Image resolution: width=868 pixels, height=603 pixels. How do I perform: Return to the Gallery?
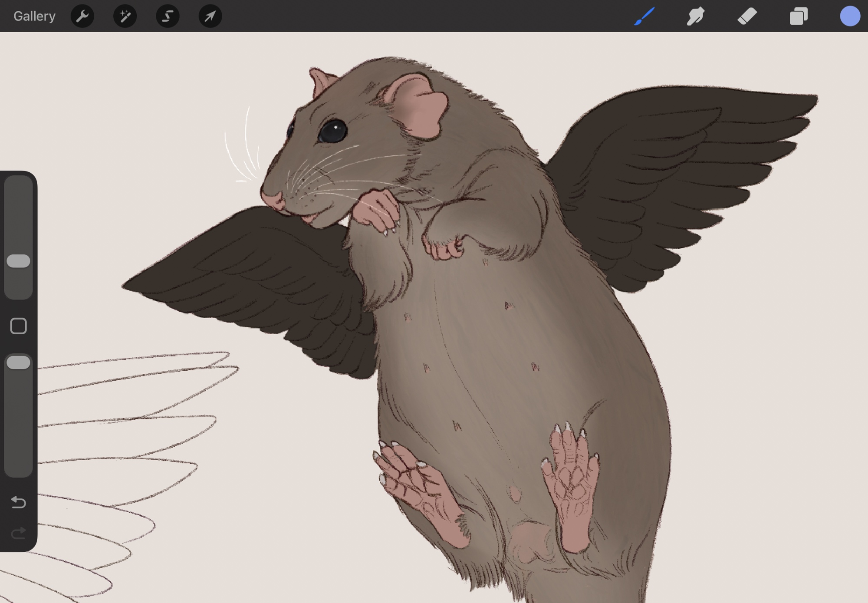pyautogui.click(x=34, y=16)
